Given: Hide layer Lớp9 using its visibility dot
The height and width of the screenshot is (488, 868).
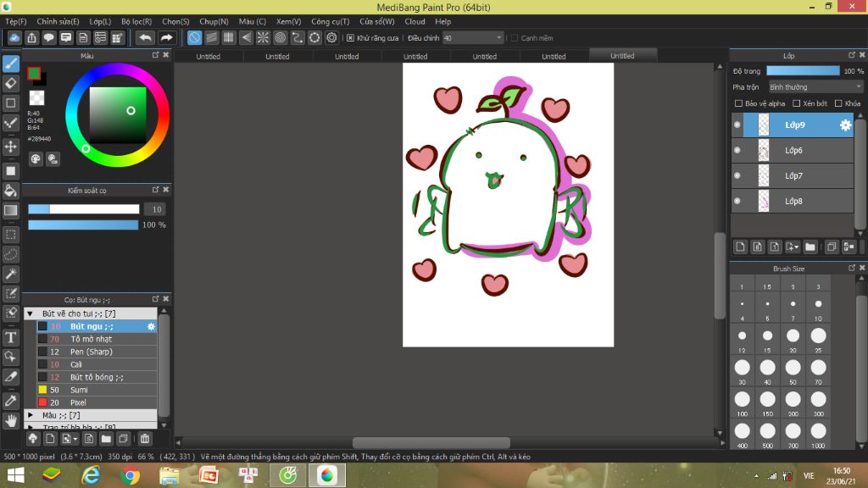Looking at the screenshot, I should pyautogui.click(x=737, y=125).
